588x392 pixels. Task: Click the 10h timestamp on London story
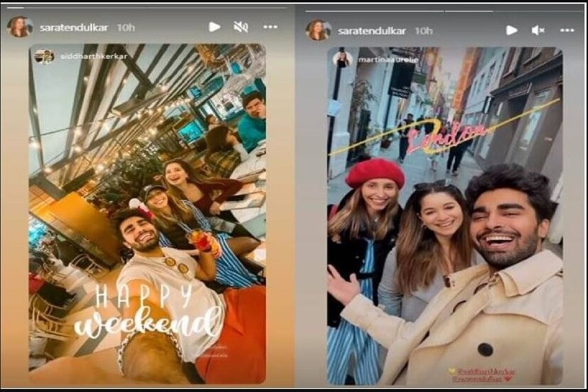pos(424,31)
